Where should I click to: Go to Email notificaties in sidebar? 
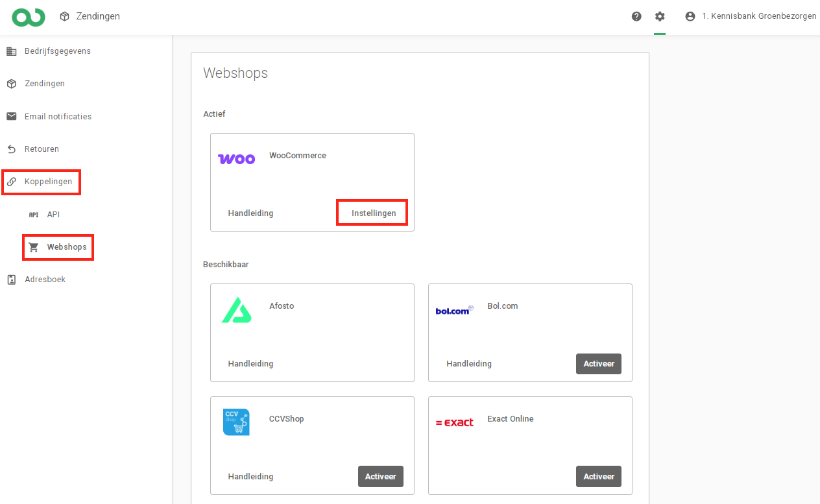(x=58, y=117)
